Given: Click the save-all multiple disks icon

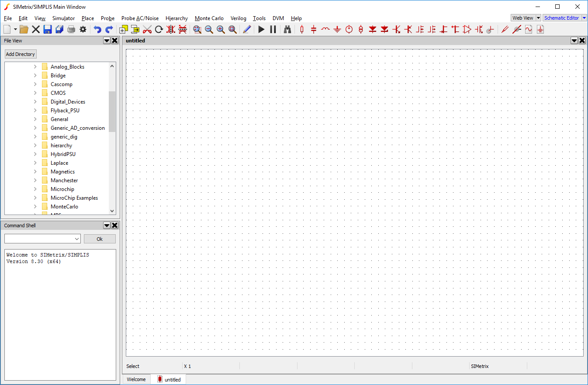Looking at the screenshot, I should 59,29.
